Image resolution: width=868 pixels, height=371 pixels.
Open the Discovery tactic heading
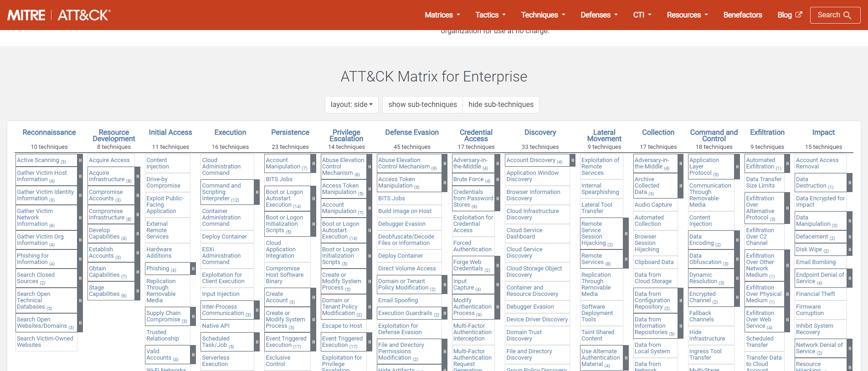540,132
